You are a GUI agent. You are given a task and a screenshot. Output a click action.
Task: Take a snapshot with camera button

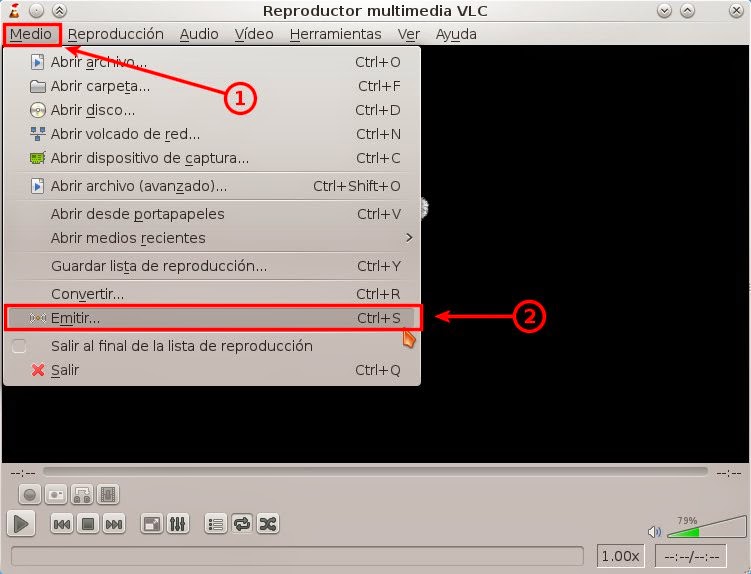(56, 494)
